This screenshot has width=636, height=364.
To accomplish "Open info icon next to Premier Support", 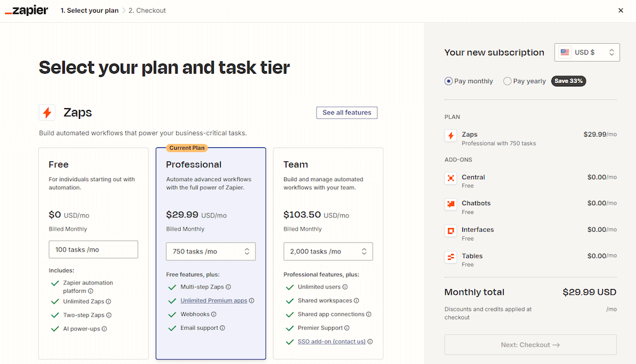I will click(x=347, y=328).
